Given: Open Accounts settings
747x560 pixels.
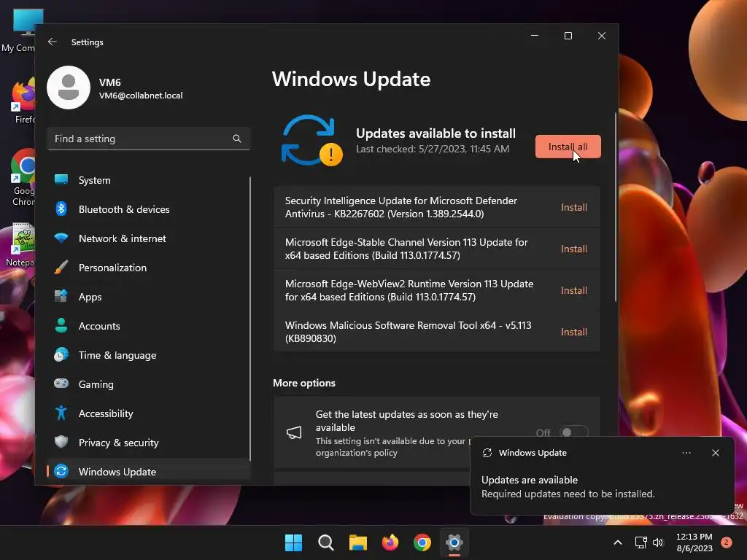Looking at the screenshot, I should [149, 326].
